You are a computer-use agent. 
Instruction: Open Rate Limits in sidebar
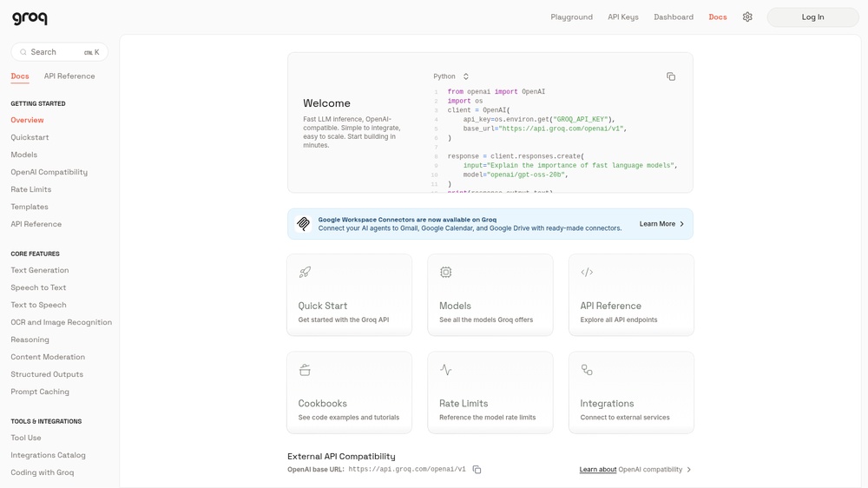pos(31,189)
